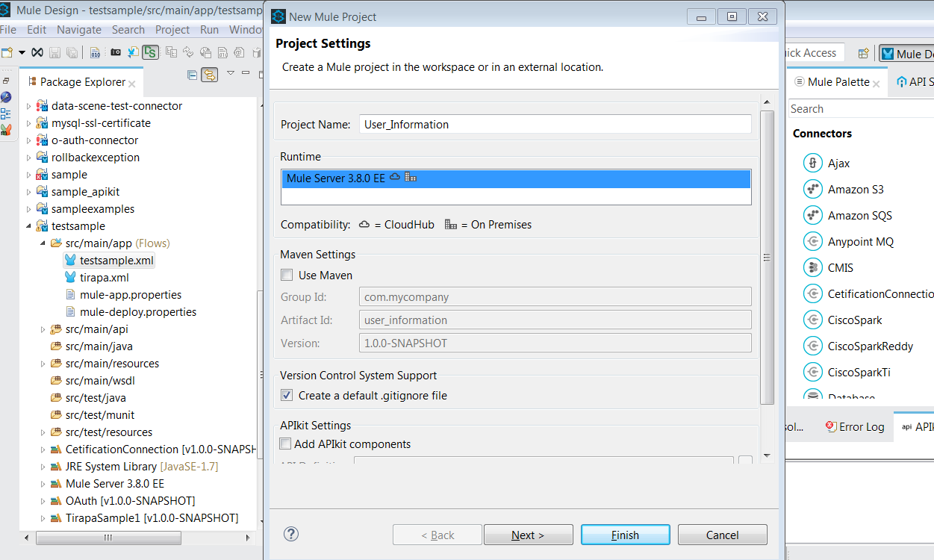The width and height of the screenshot is (934, 560).
Task: Click the Mule Palette Search field
Action: point(861,109)
